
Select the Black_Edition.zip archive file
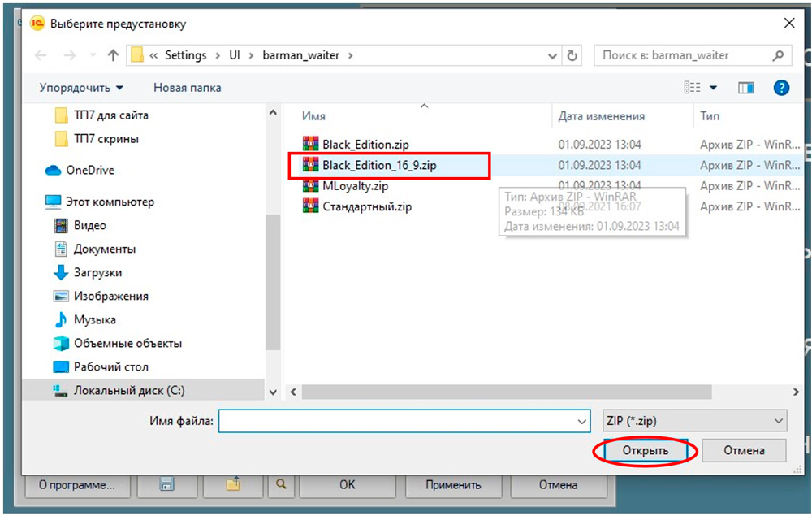(x=365, y=145)
